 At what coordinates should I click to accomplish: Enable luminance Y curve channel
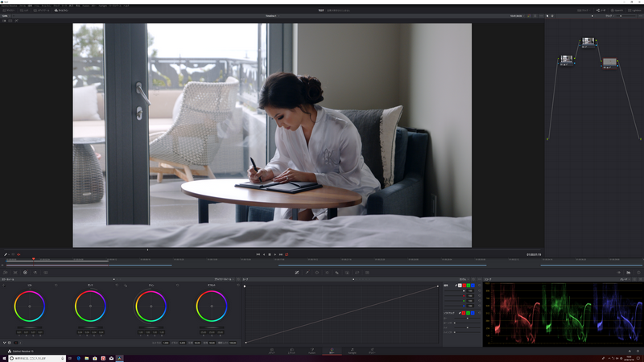coord(460,286)
